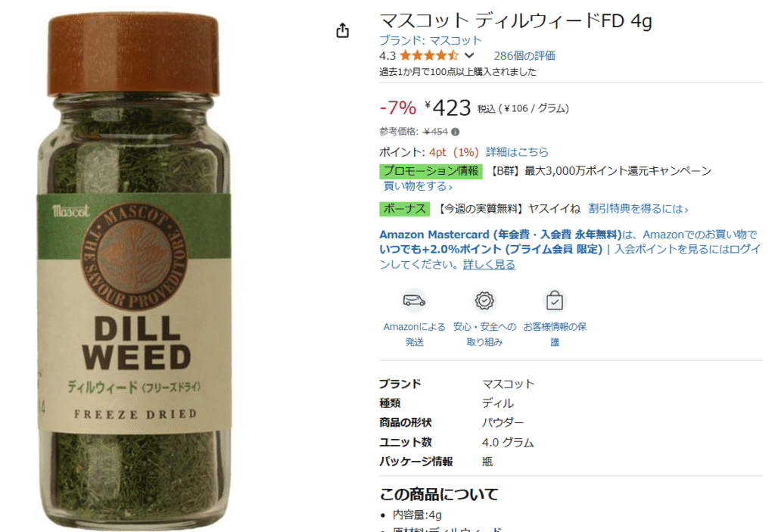Click the safety badge checkmark icon
This screenshot has width=775, height=532.
484,300
